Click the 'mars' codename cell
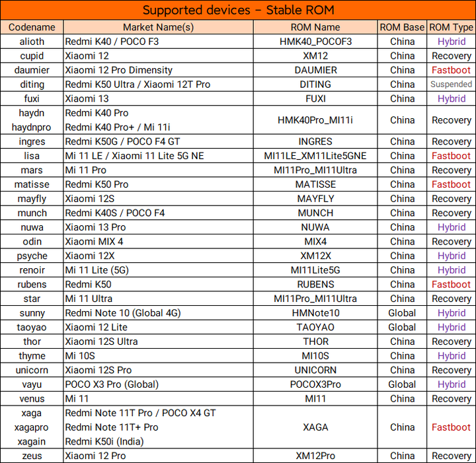476x463 pixels. tap(32, 170)
